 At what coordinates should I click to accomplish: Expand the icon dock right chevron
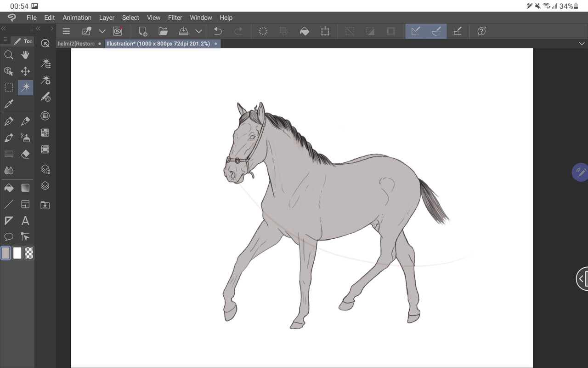[x=52, y=29]
